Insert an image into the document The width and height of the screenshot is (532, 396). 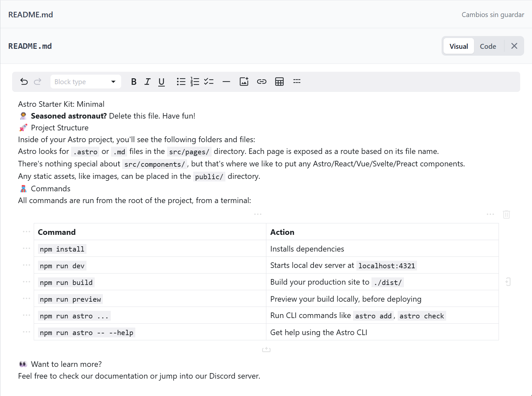(x=244, y=82)
